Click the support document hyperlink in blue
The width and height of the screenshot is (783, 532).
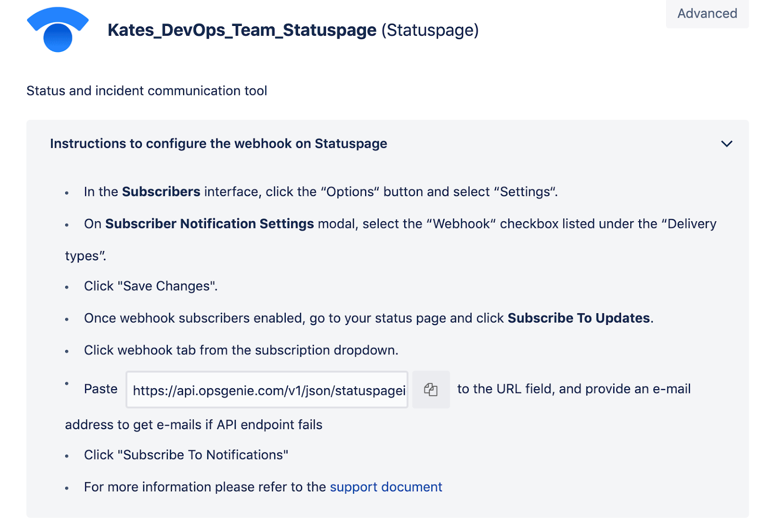[386, 487]
